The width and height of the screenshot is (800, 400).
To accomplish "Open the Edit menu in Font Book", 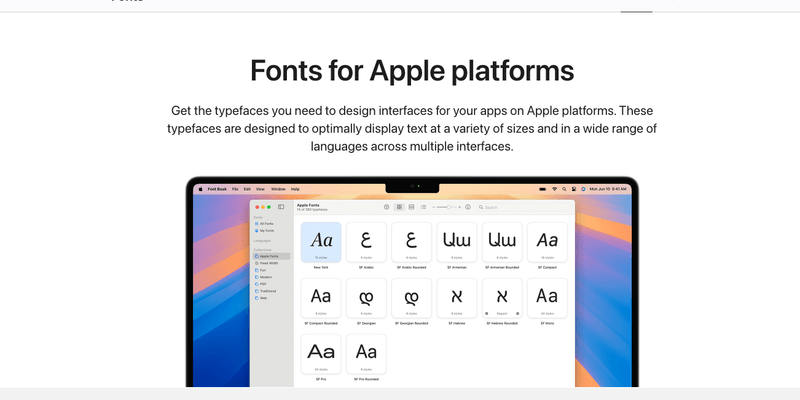I will (247, 189).
